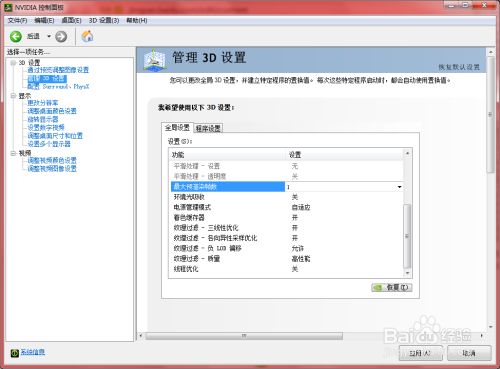Viewport: 500px width, 369px height.
Task: Collapse the 视频 tree node
Action: pyautogui.click(x=13, y=153)
